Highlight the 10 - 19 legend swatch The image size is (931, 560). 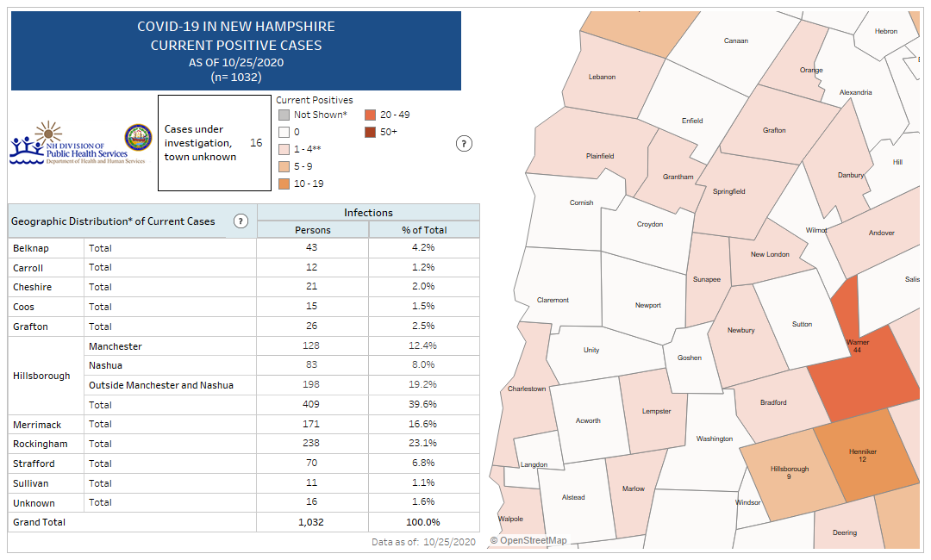(x=283, y=184)
